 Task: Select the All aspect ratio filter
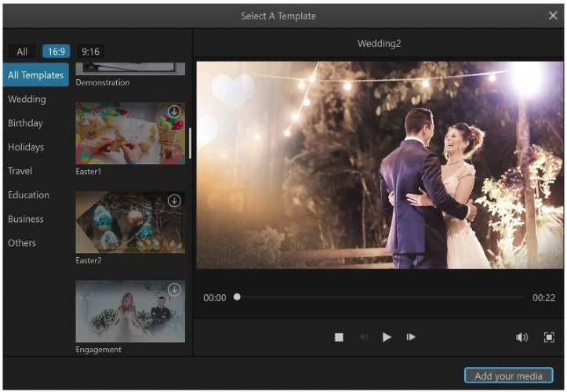pos(22,52)
